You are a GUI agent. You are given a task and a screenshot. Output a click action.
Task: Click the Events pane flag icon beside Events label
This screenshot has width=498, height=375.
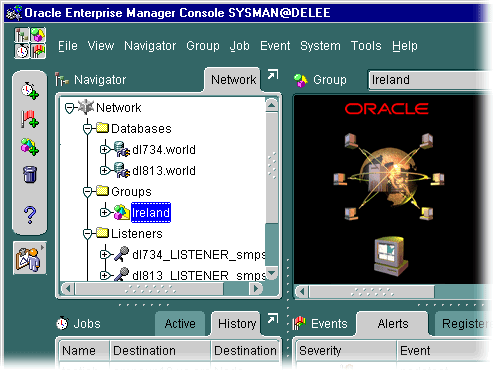(299, 323)
